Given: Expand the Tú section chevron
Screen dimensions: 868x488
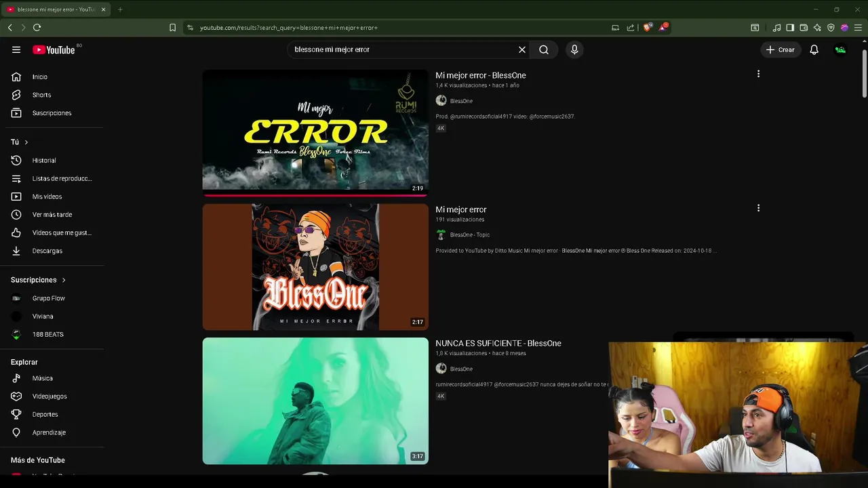Looking at the screenshot, I should [26, 142].
